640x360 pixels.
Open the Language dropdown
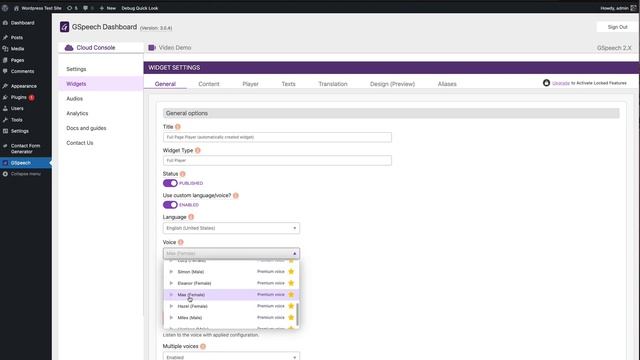[231, 228]
